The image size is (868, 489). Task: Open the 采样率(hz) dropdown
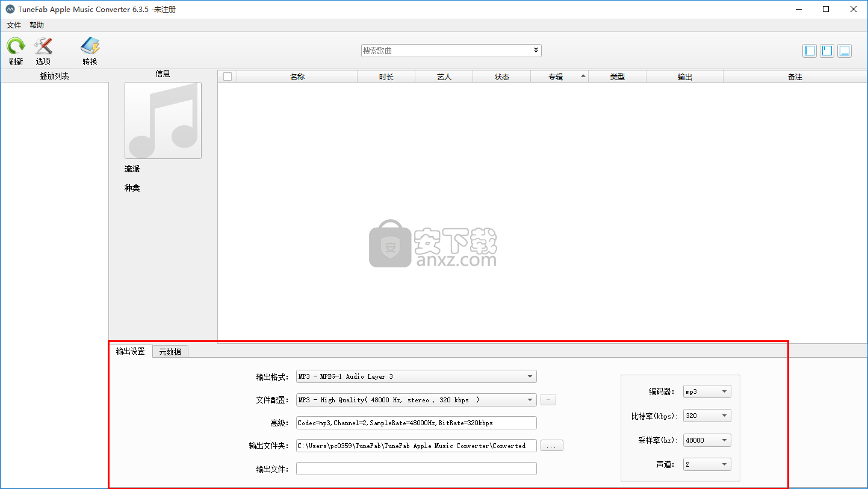pyautogui.click(x=707, y=440)
